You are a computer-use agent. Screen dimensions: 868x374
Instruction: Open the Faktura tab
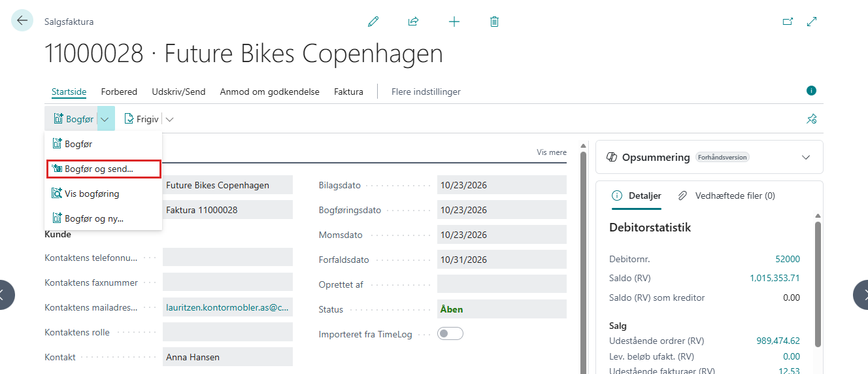[x=348, y=92]
